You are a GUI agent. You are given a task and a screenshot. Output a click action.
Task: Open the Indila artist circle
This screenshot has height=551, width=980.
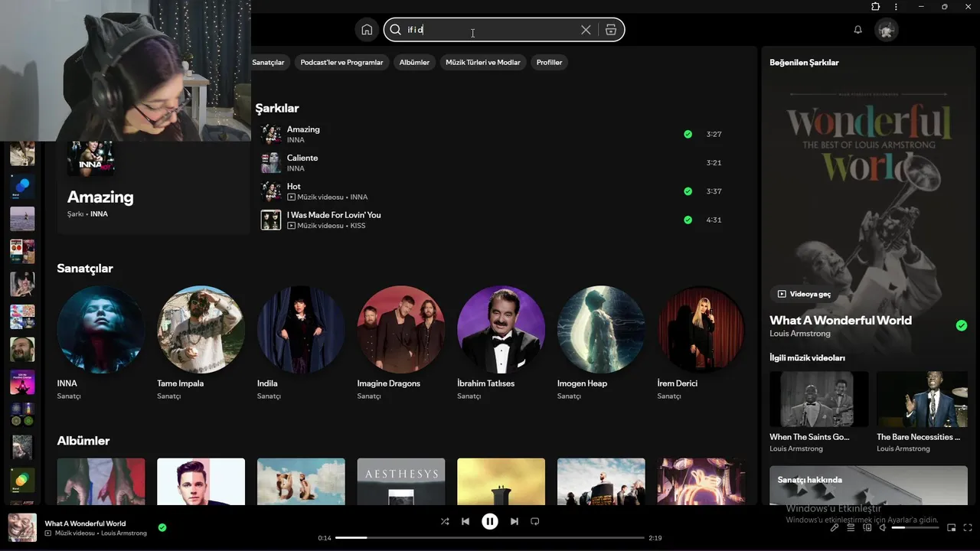[x=301, y=330]
